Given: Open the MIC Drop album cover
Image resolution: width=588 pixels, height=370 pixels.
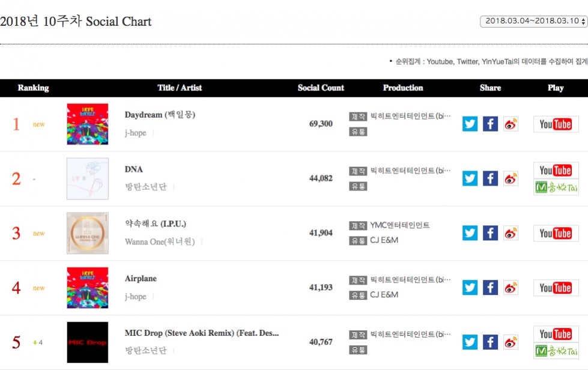Looking at the screenshot, I should (87, 342).
